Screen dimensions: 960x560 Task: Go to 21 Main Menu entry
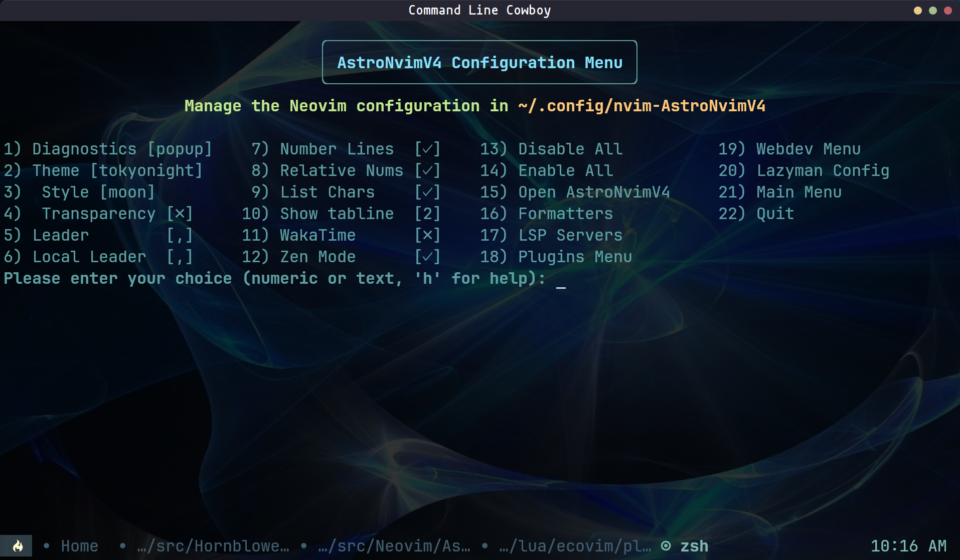(x=780, y=192)
